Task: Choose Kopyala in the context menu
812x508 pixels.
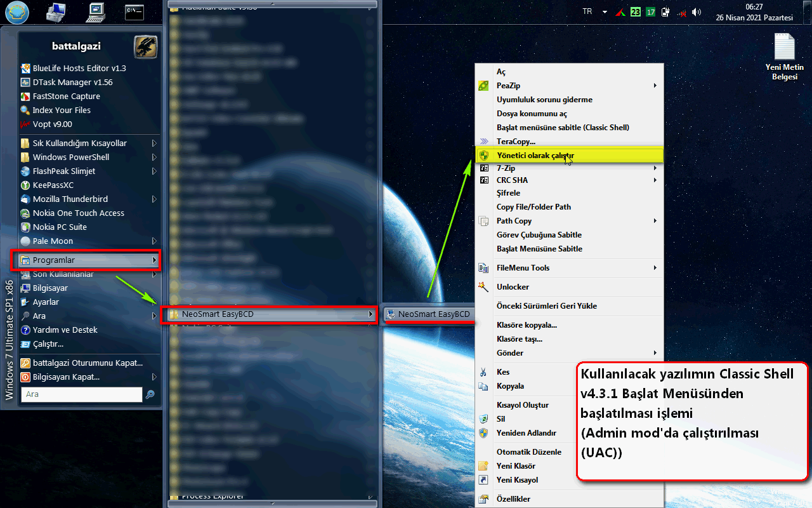Action: point(510,385)
